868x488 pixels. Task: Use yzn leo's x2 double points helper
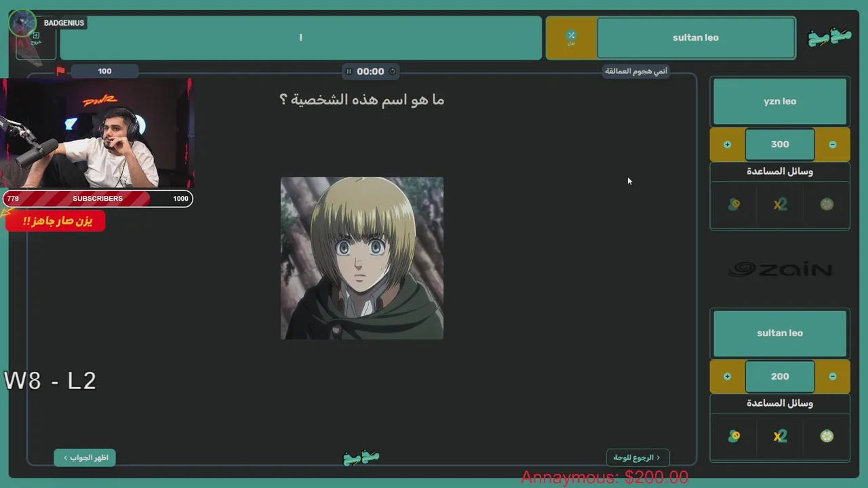coord(780,205)
